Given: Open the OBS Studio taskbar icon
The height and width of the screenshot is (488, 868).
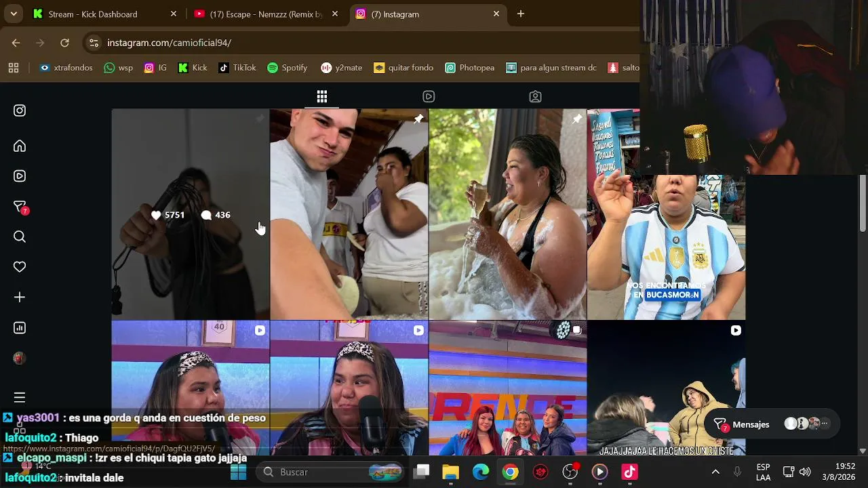Looking at the screenshot, I should coord(570,472).
